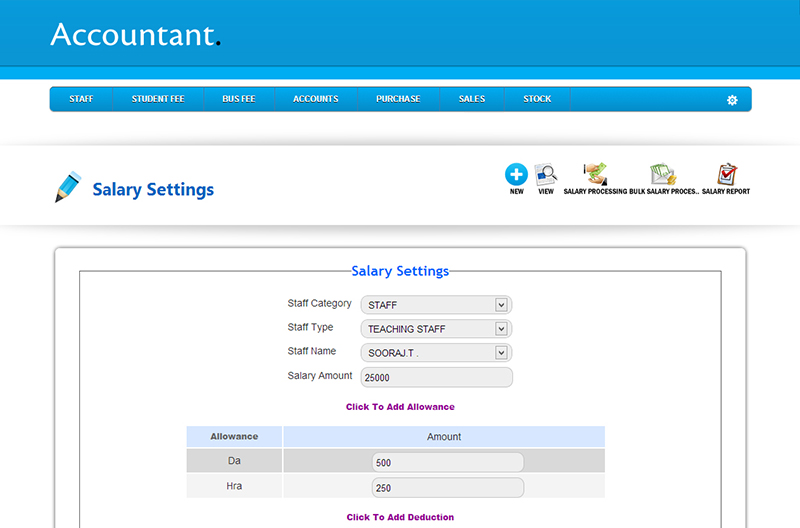Open the Stock menu
This screenshot has width=800, height=528.
pos(537,99)
